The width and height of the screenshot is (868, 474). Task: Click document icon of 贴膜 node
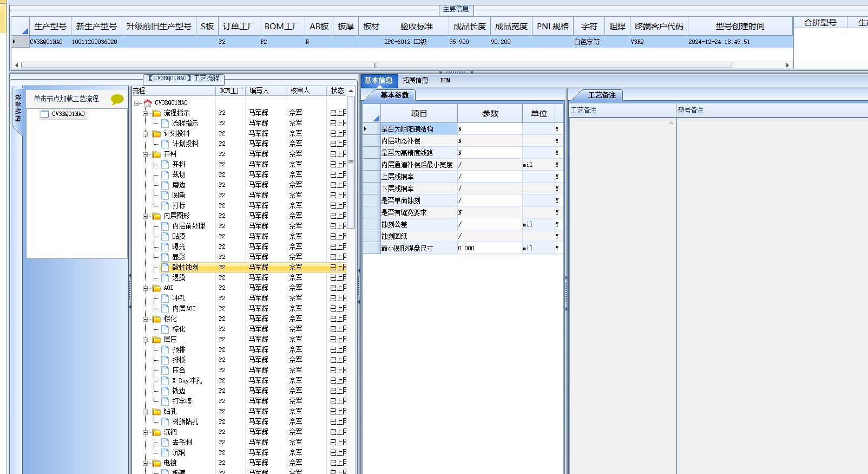166,236
